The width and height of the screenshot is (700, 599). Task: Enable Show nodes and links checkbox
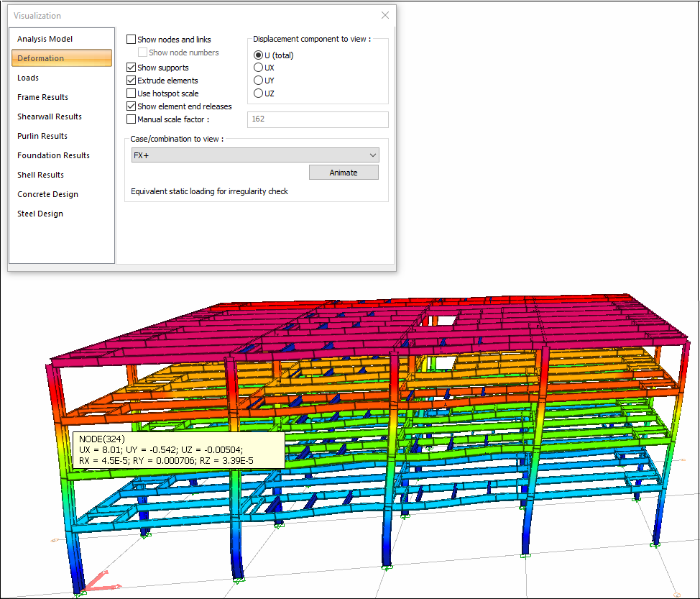pyautogui.click(x=131, y=40)
